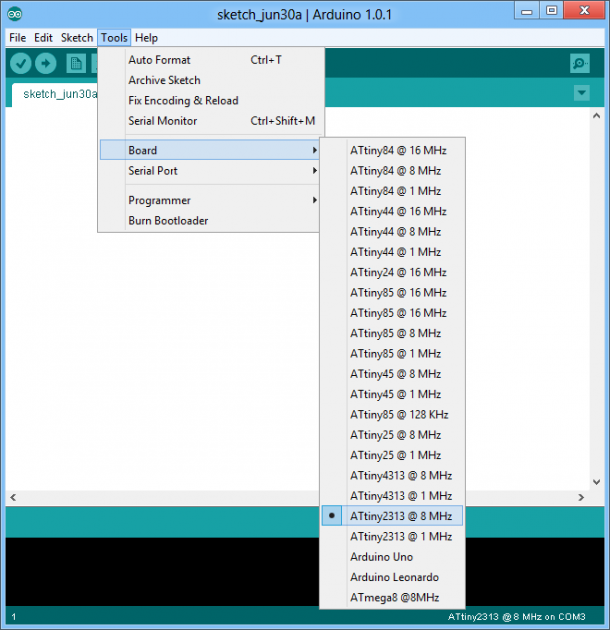Click the Verify sketch checkmark icon
This screenshot has height=630, width=610.
point(20,63)
